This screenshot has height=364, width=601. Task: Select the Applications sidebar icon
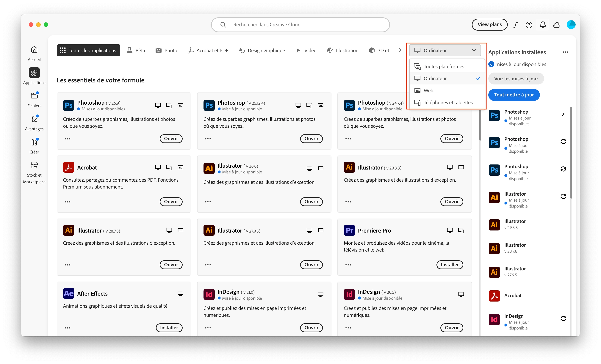(34, 73)
